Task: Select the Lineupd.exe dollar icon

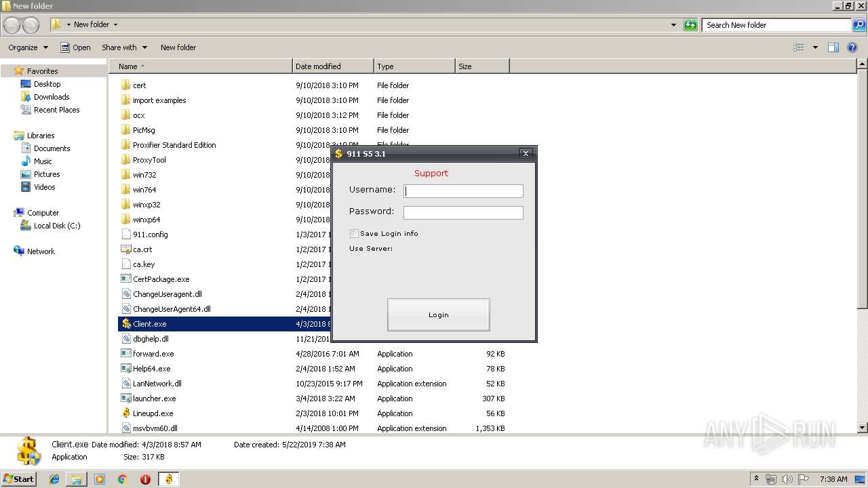Action: point(125,413)
